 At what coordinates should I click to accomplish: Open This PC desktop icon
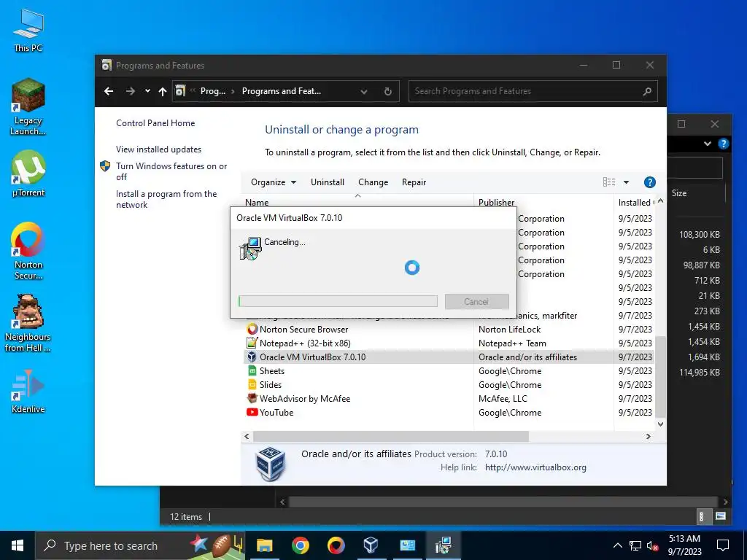(x=28, y=30)
